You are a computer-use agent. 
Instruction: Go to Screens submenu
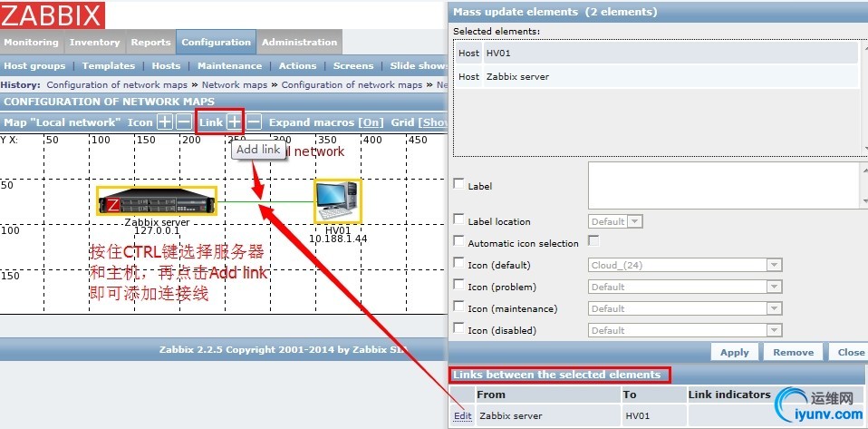pyautogui.click(x=353, y=65)
